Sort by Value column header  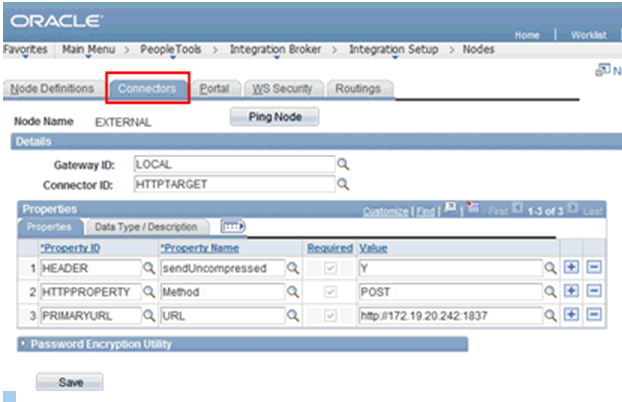[x=373, y=248]
